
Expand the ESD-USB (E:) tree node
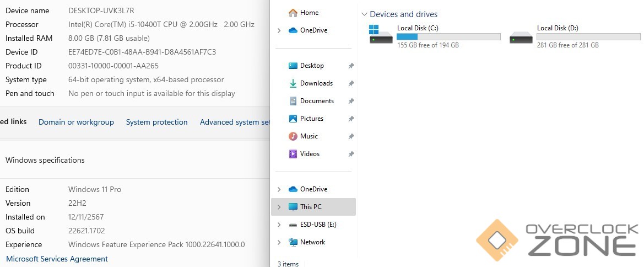point(279,225)
